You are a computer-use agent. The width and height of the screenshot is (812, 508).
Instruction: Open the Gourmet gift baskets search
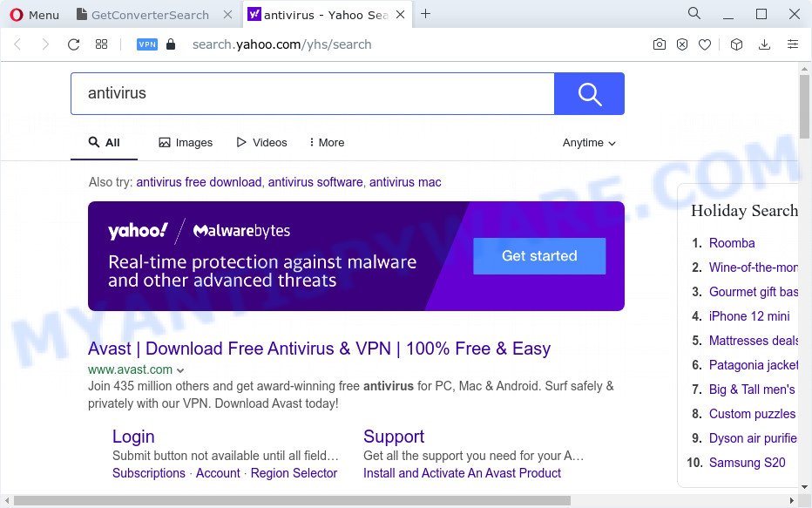pyautogui.click(x=753, y=292)
